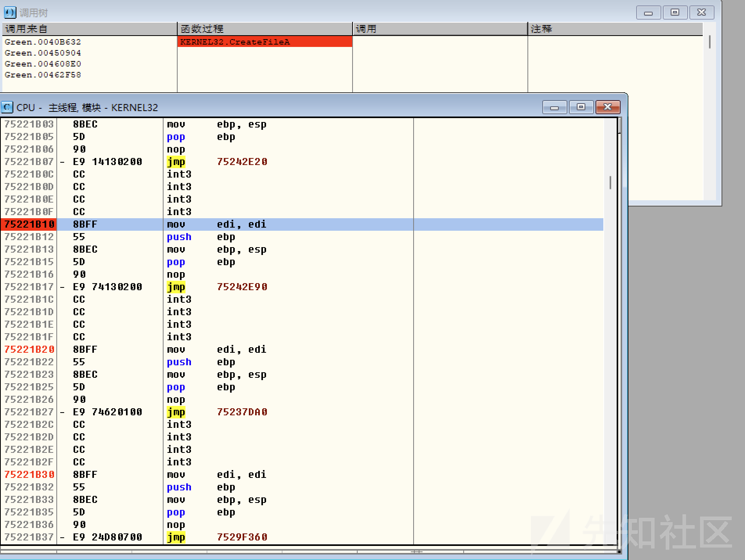
Task: Select Green.0040B632 in call tree
Action: click(x=43, y=42)
